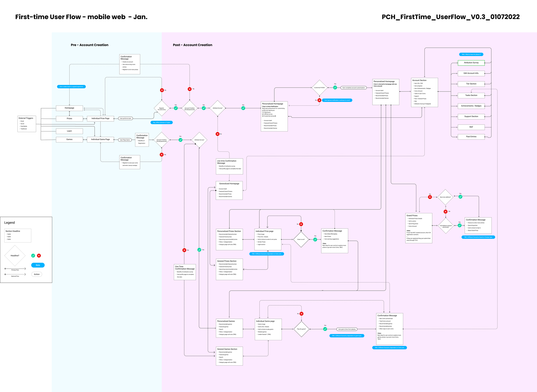Click the red No icon above Enter to win
The height and width of the screenshot is (392, 537).
(301, 224)
